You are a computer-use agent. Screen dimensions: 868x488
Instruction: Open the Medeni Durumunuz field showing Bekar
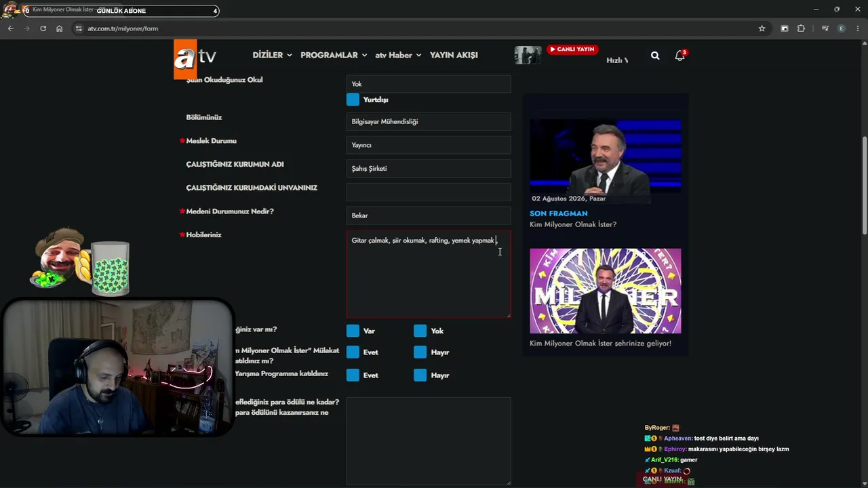point(429,216)
